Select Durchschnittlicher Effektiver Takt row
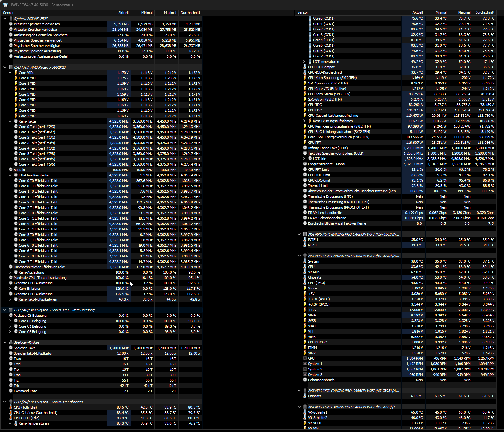Screen dimensions: 504x432 (102, 267)
